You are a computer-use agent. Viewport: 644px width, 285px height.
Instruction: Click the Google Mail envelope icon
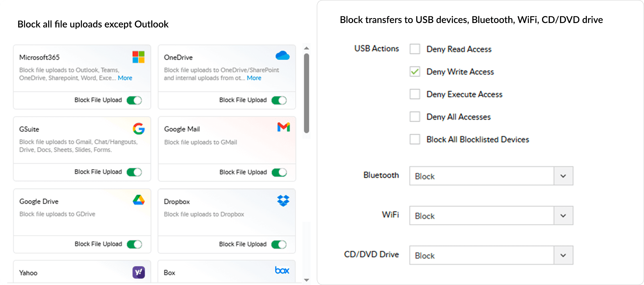point(283,127)
